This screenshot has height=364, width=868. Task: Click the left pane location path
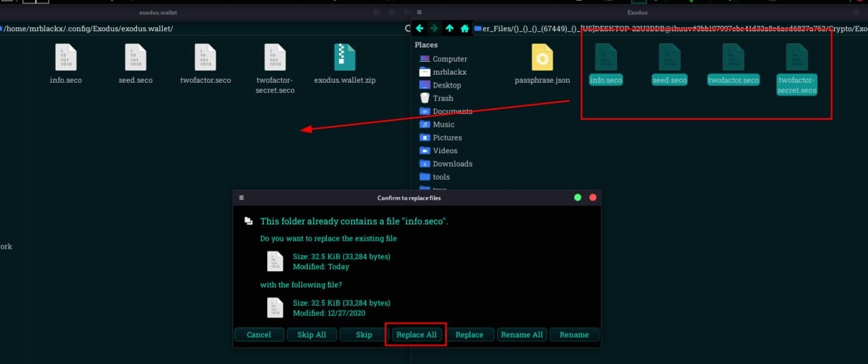coord(203,28)
